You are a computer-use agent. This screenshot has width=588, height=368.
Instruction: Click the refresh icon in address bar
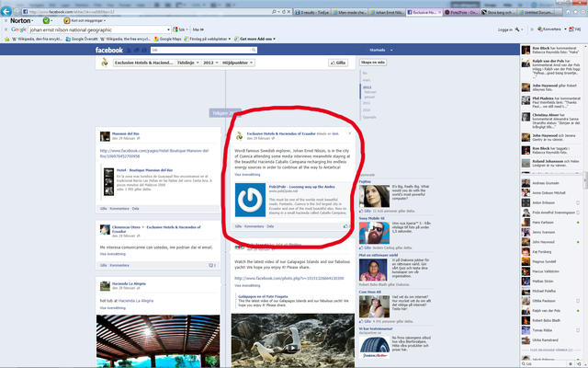click(x=284, y=12)
